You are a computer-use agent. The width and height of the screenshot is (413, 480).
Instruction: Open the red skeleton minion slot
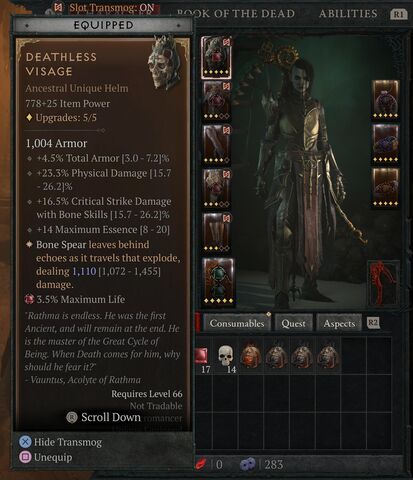[384, 283]
